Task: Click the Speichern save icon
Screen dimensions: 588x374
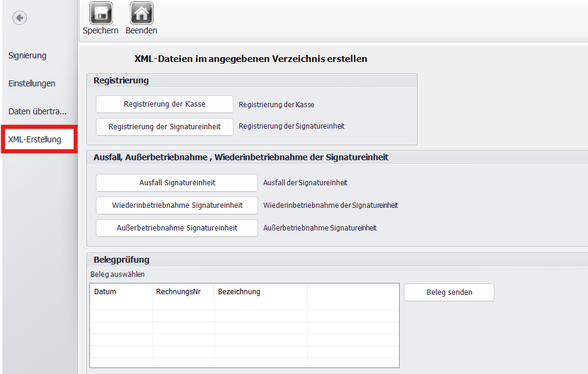Action: coord(100,12)
